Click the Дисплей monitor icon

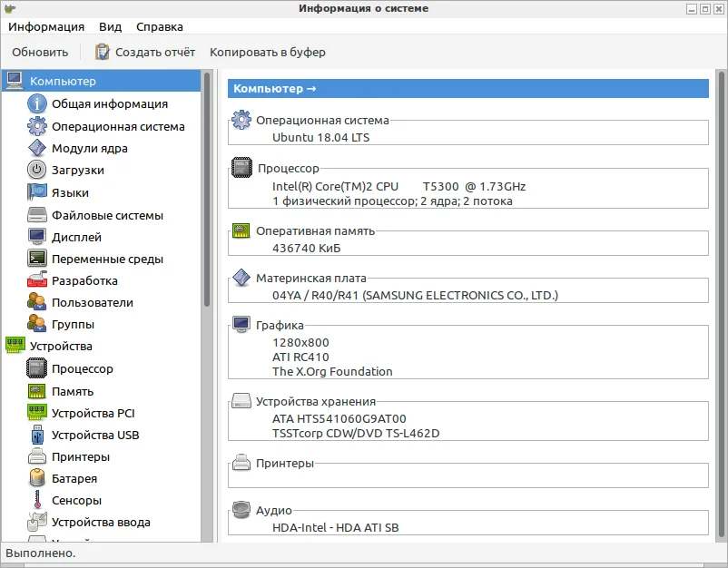pos(36,237)
